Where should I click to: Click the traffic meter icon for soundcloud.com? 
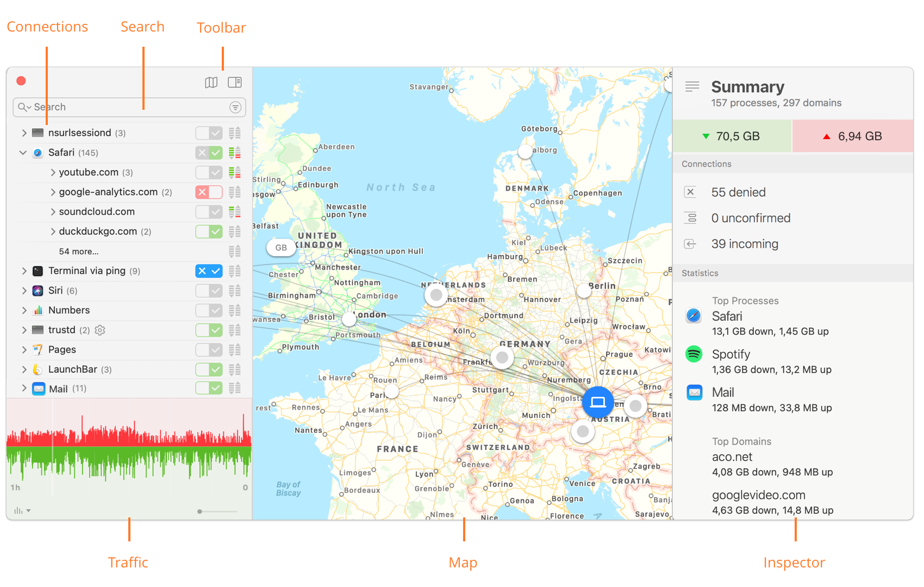pyautogui.click(x=235, y=211)
